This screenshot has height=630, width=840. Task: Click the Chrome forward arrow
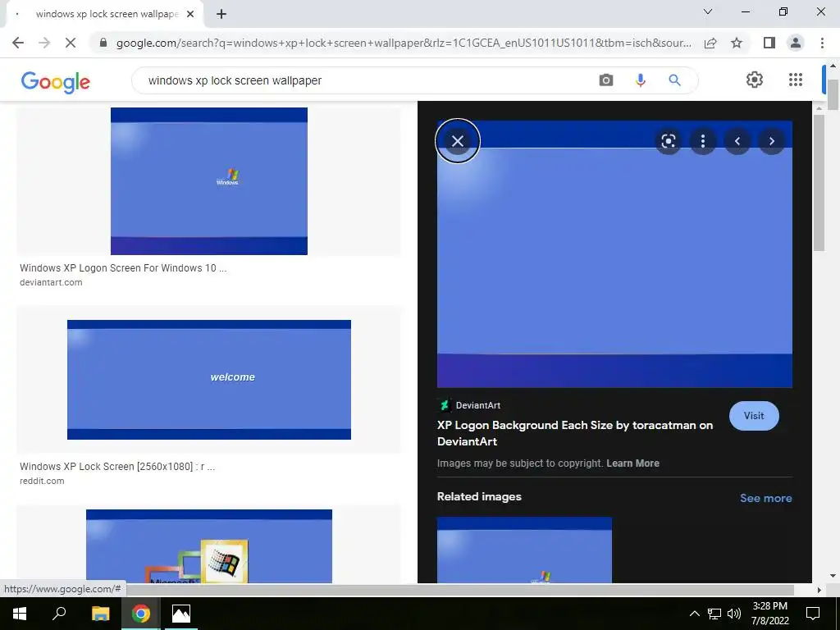pyautogui.click(x=44, y=43)
